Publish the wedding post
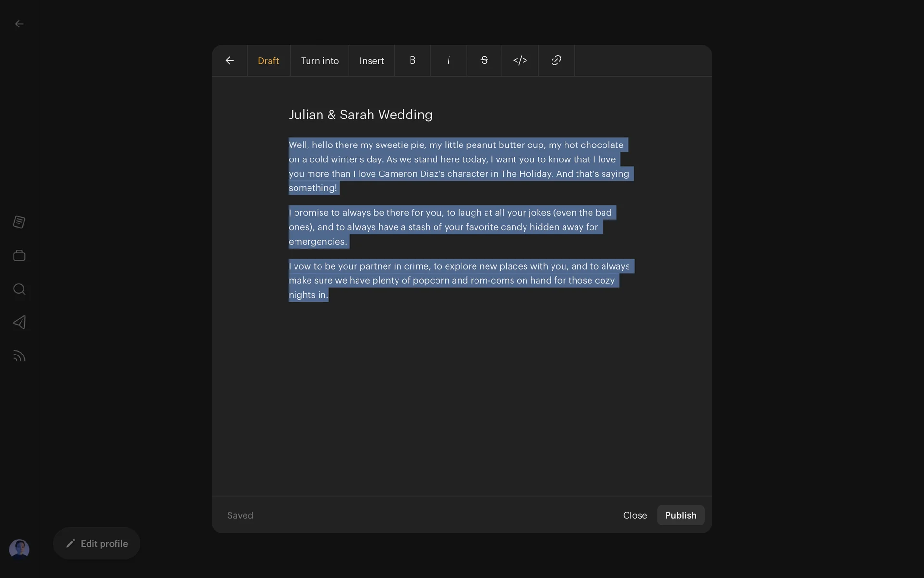This screenshot has width=924, height=578. [680, 515]
